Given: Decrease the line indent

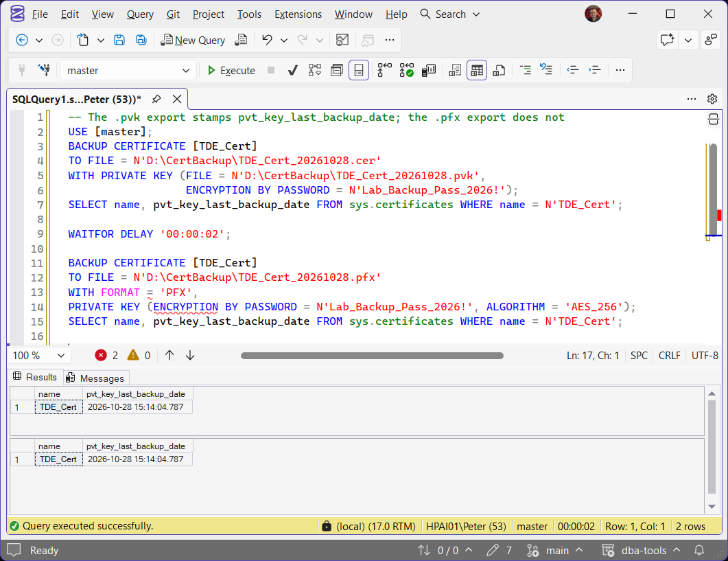Looking at the screenshot, I should click(x=573, y=70).
